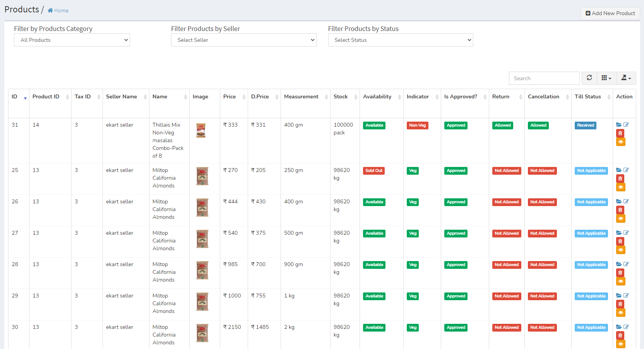Delete product ID 29 with trash icon
The image size is (644, 349).
click(620, 304)
